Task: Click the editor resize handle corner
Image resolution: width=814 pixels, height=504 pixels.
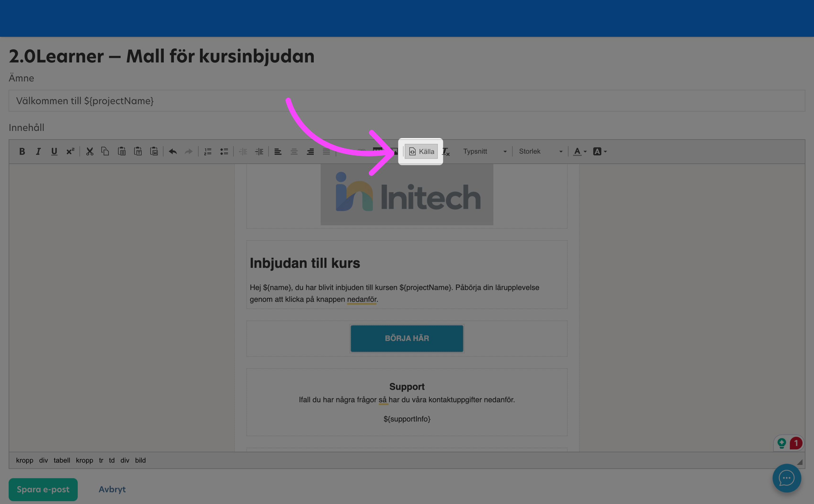Action: click(800, 462)
